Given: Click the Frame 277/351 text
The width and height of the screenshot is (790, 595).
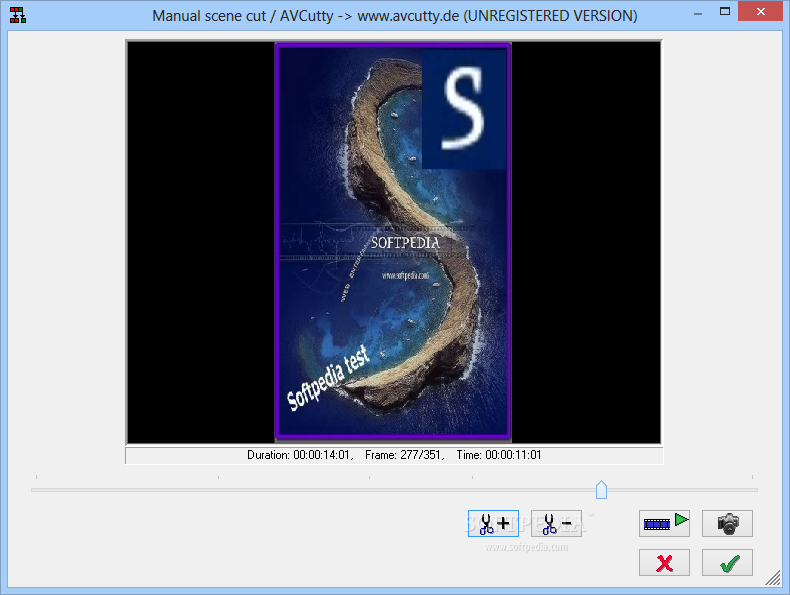Looking at the screenshot, I should click(x=405, y=455).
